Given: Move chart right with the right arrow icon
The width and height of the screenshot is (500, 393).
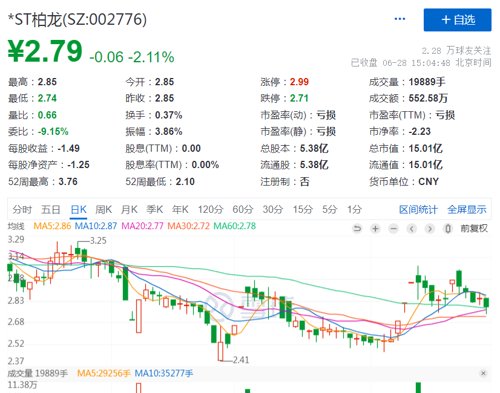Looking at the screenshot, I should 430,229.
